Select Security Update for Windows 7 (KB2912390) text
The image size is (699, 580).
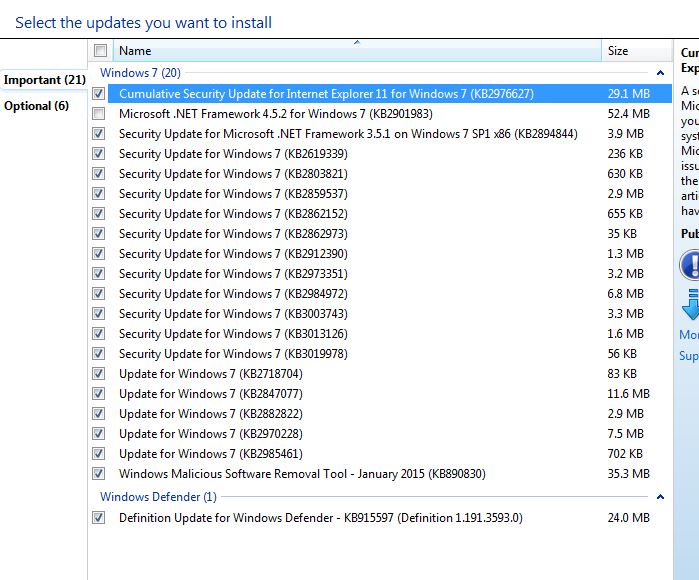click(x=233, y=254)
